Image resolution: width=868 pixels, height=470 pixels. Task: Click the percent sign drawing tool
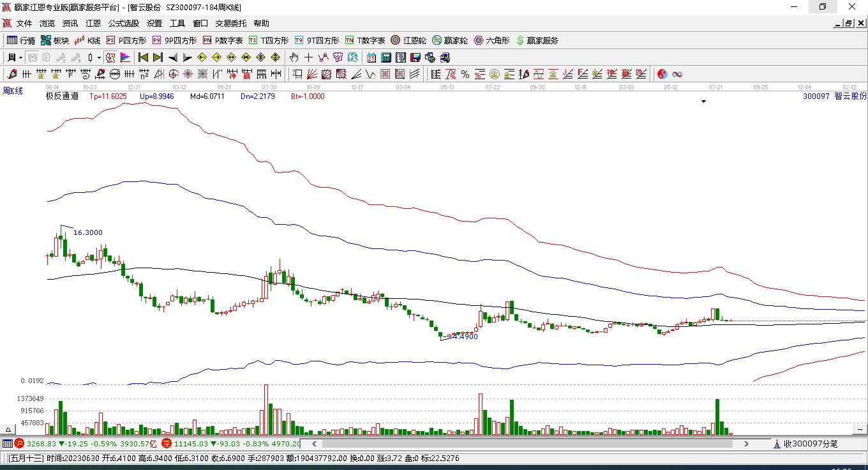pos(465,74)
